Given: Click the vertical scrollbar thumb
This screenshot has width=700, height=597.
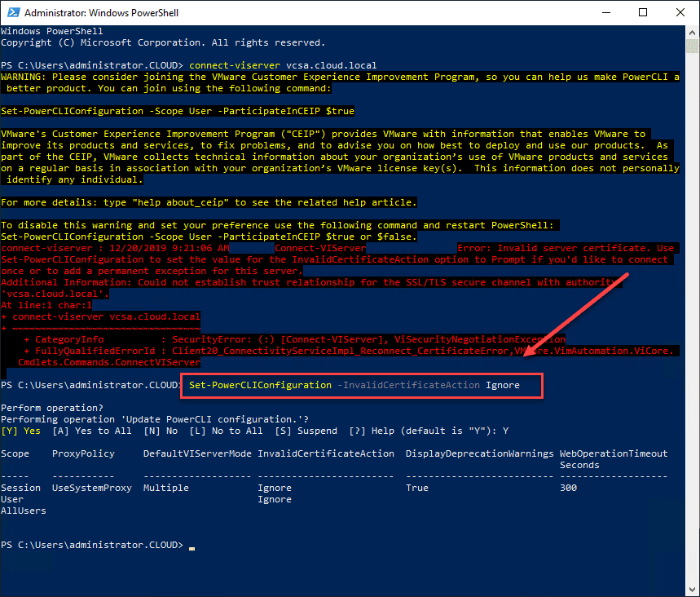Looking at the screenshot, I should (693, 46).
